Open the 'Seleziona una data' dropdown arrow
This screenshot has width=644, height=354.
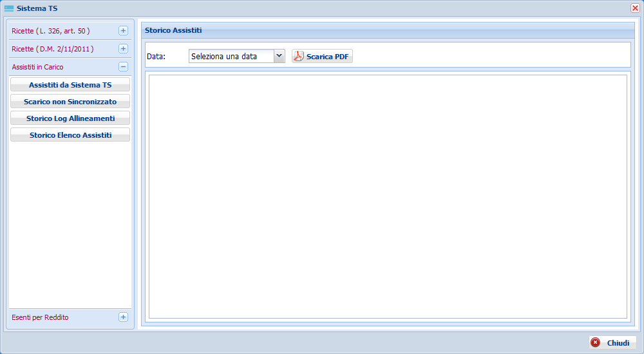point(279,56)
